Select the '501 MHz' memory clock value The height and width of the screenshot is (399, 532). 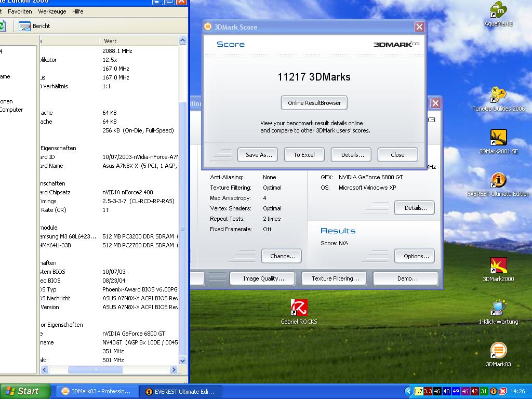[x=113, y=360]
